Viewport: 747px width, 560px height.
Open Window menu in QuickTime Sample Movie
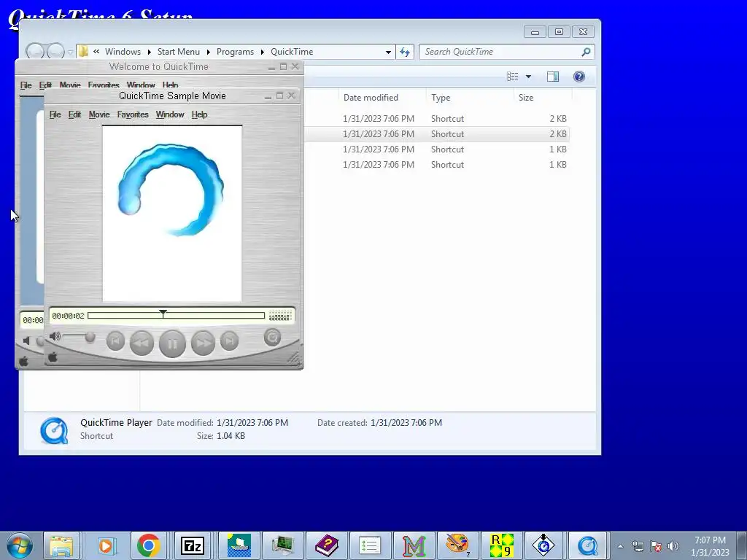[170, 114]
